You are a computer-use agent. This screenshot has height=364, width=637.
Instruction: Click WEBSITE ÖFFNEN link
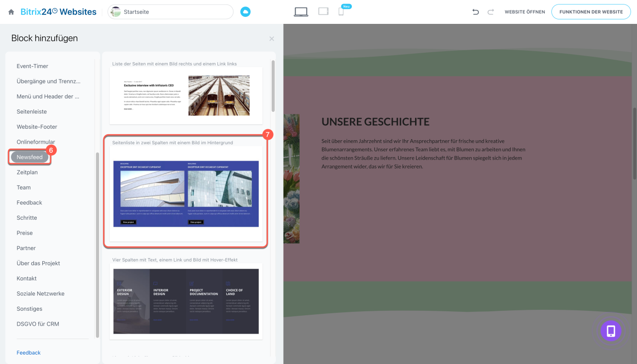525,12
